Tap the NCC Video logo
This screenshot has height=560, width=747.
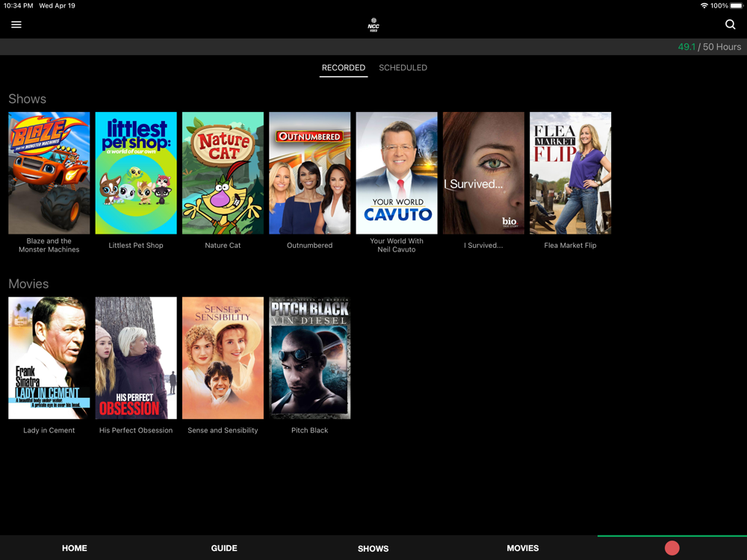(373, 25)
